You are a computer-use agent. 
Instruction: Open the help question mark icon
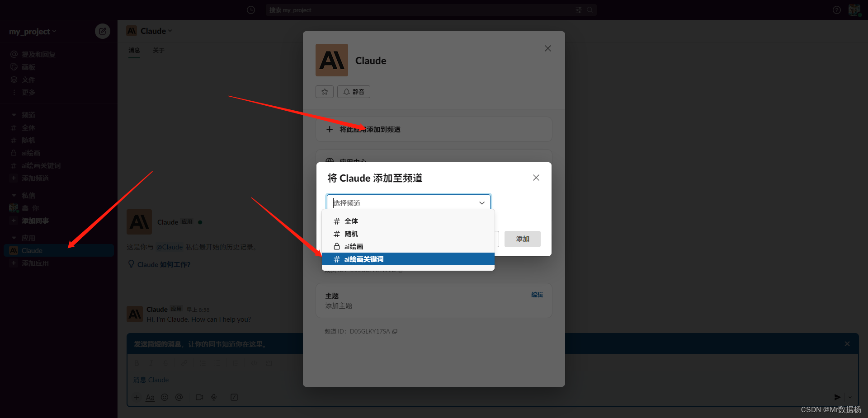point(837,10)
